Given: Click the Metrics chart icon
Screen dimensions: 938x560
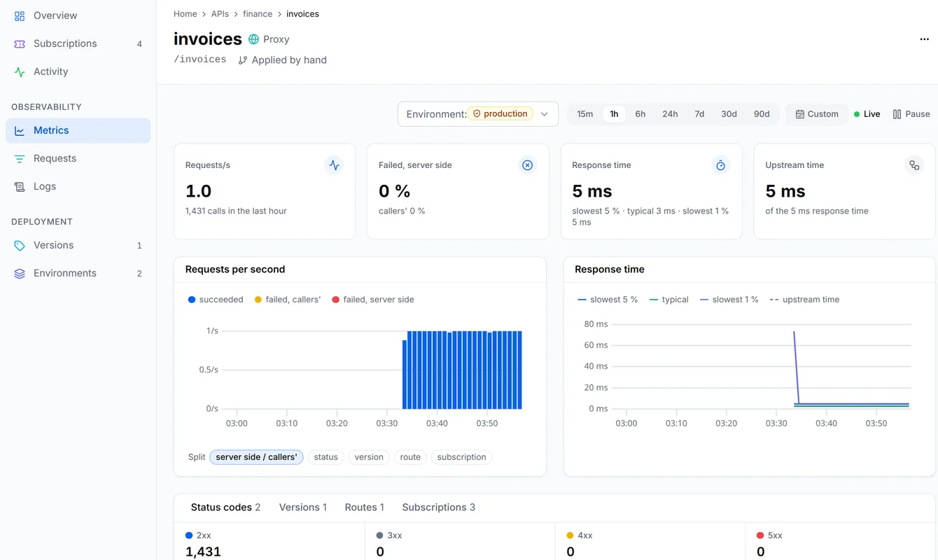Looking at the screenshot, I should pyautogui.click(x=20, y=130).
